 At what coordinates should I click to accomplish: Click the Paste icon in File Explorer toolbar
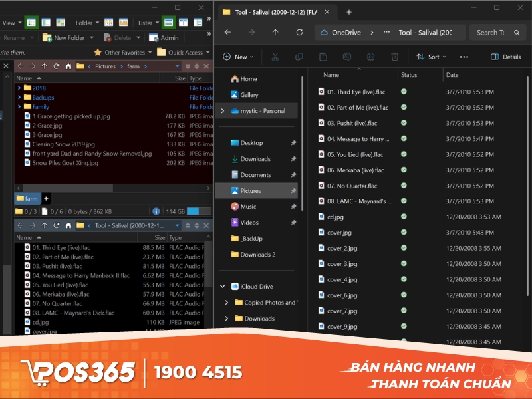323,57
